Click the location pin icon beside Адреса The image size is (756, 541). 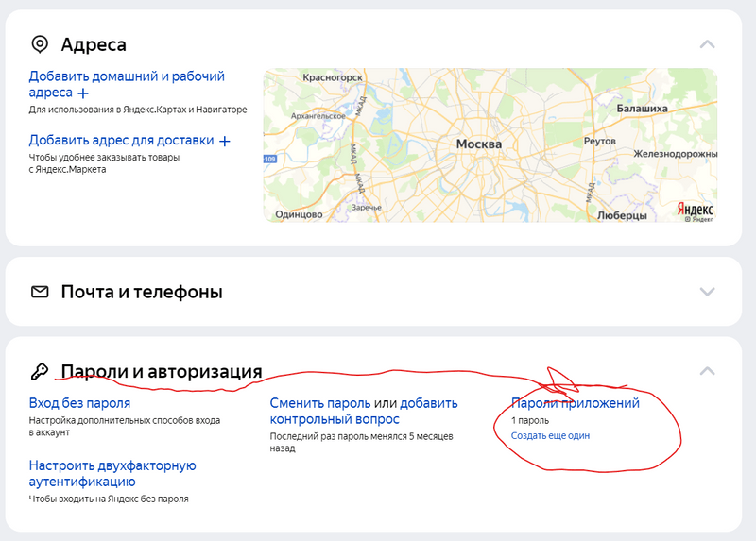pos(40,44)
